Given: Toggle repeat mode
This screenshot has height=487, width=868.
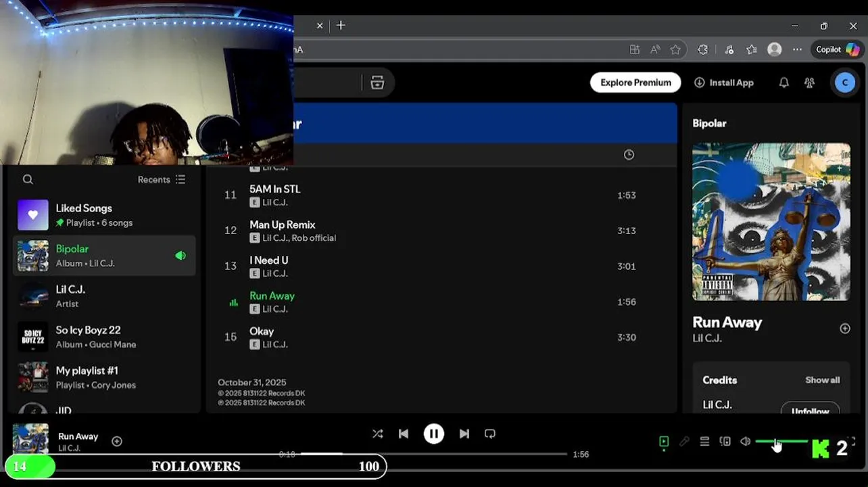Looking at the screenshot, I should (490, 434).
